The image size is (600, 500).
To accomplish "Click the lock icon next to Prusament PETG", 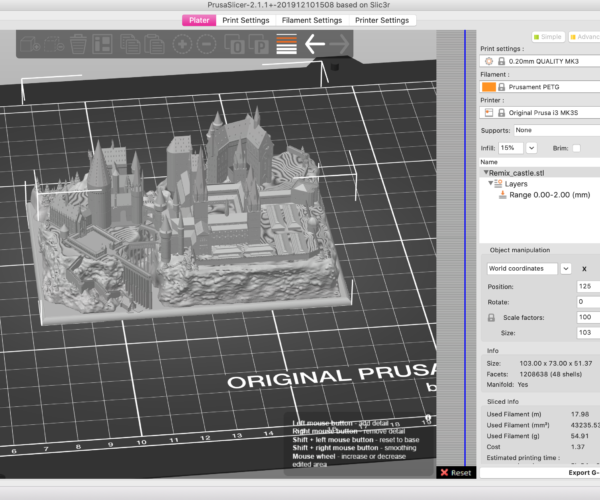I will (x=501, y=87).
